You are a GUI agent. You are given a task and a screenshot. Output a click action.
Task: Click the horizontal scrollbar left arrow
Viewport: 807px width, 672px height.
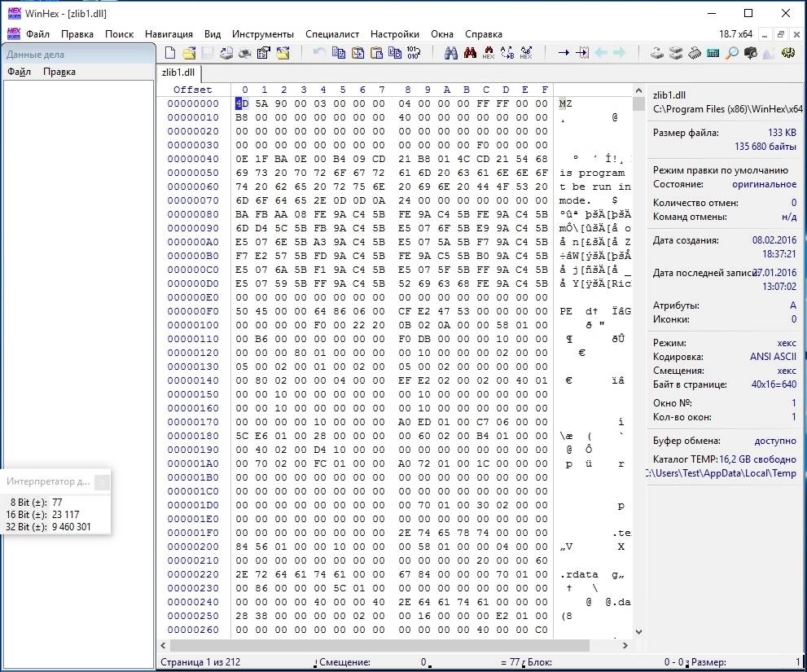pos(163,645)
